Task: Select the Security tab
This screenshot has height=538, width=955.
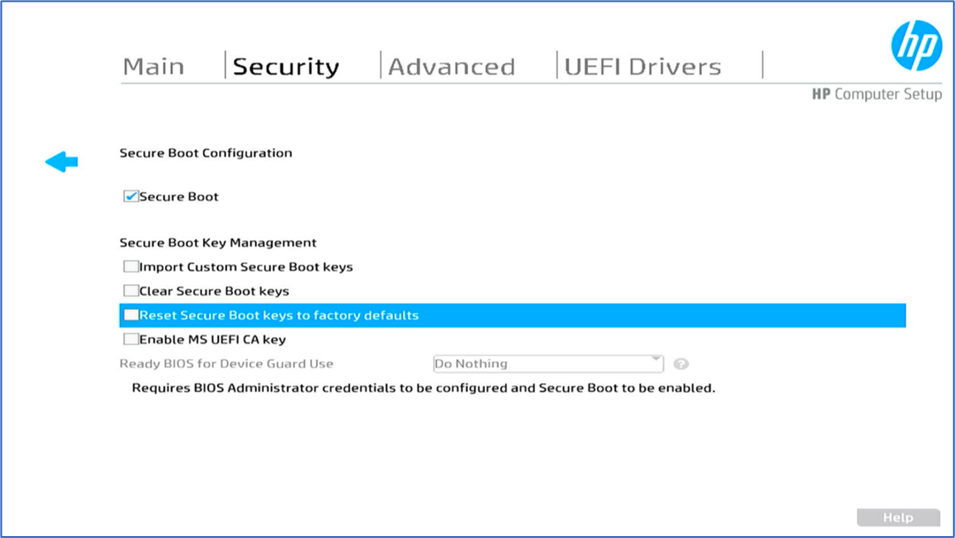Action: tap(286, 67)
